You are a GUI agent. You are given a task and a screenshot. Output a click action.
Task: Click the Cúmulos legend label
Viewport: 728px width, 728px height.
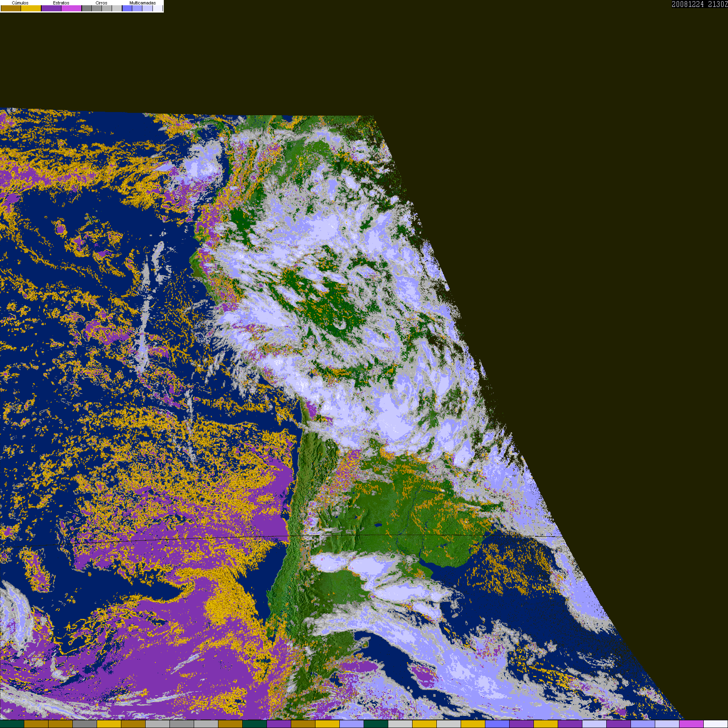20,3
